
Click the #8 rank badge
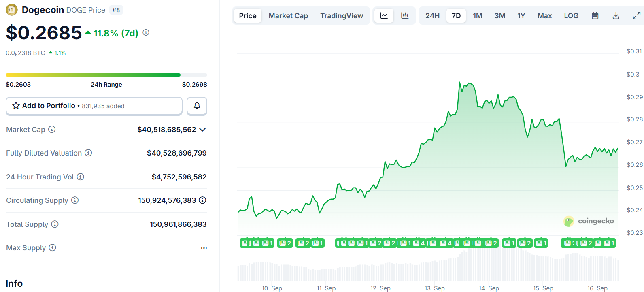(x=116, y=10)
